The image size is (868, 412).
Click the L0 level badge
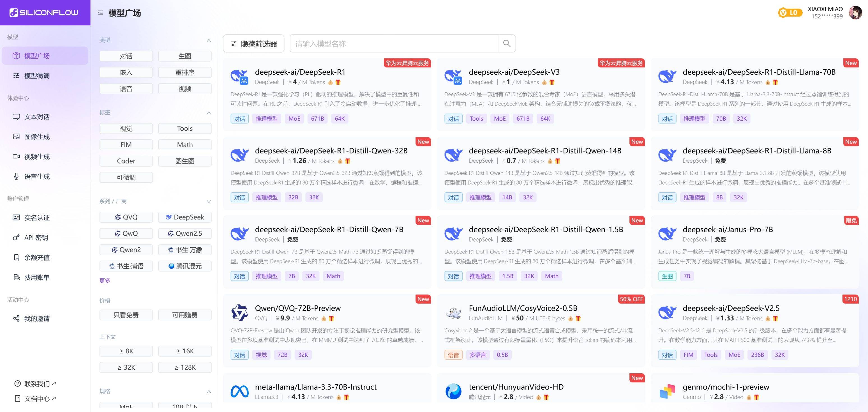(789, 13)
